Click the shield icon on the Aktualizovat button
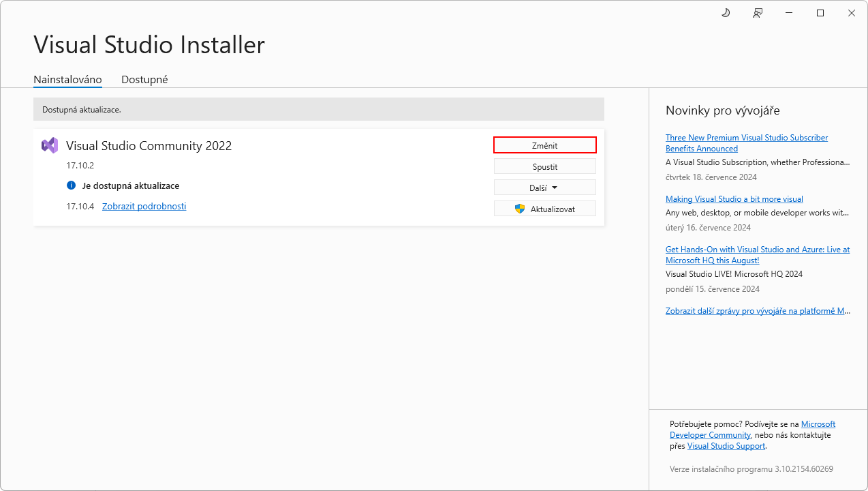Image resolution: width=868 pixels, height=491 pixels. click(x=520, y=208)
